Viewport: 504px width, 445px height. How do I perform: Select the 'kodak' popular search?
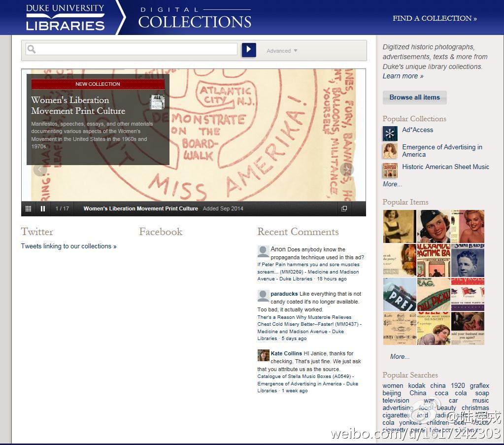pos(417,385)
